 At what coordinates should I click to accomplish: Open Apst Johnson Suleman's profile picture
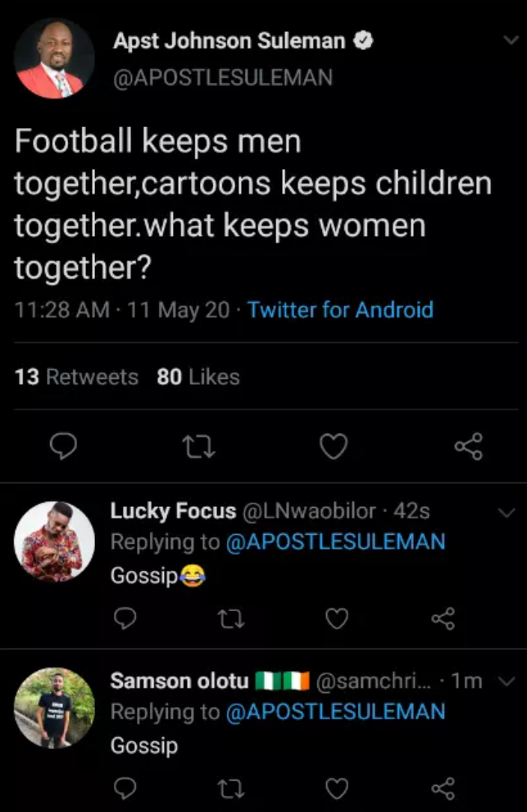54,59
